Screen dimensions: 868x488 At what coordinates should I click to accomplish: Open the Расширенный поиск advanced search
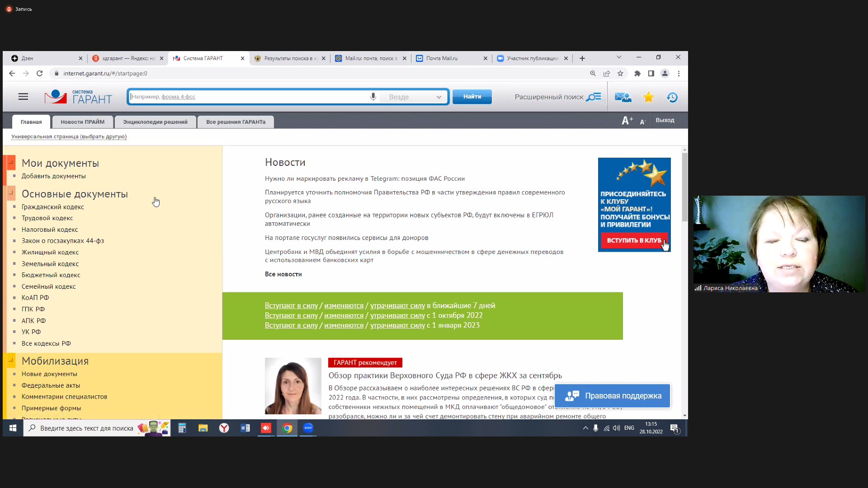[557, 97]
